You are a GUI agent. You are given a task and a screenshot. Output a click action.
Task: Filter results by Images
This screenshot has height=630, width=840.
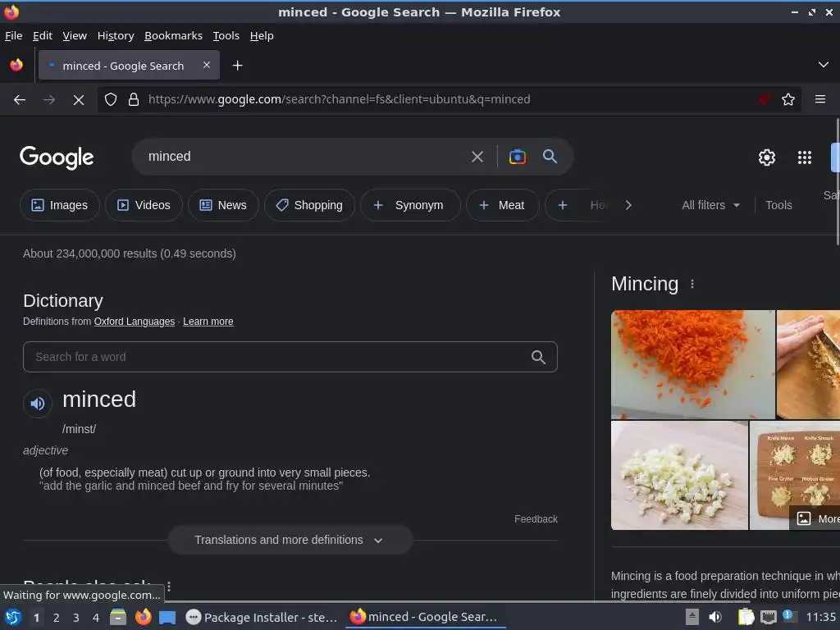tap(59, 205)
